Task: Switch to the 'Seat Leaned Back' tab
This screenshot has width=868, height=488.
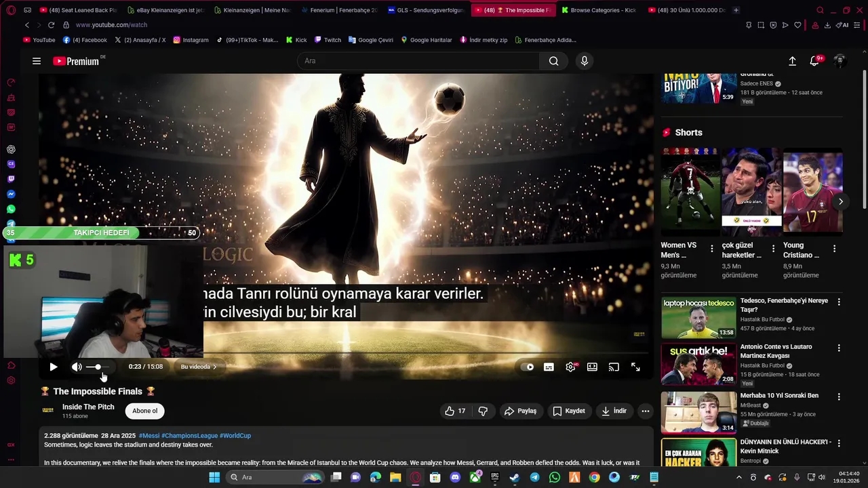Action: 77,10
